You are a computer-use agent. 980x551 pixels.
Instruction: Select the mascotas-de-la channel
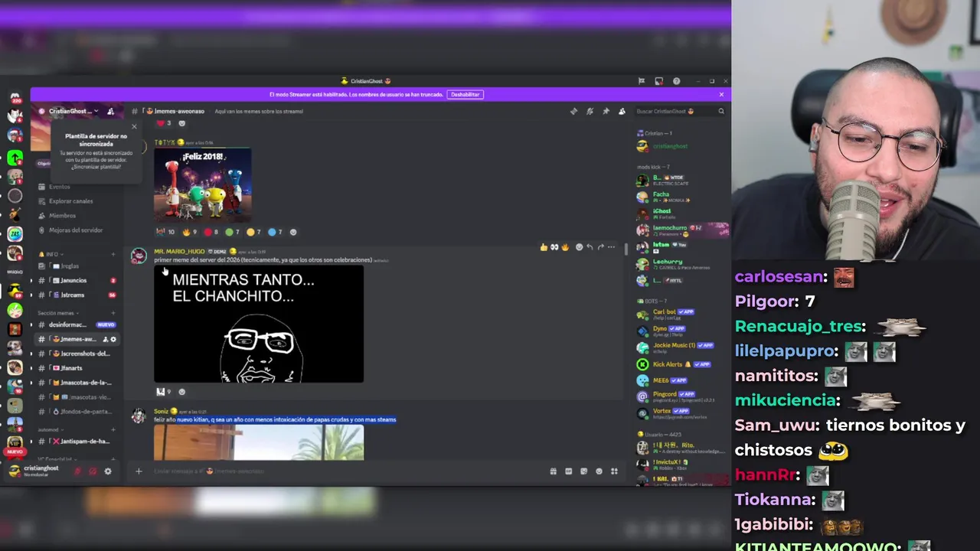77,383
